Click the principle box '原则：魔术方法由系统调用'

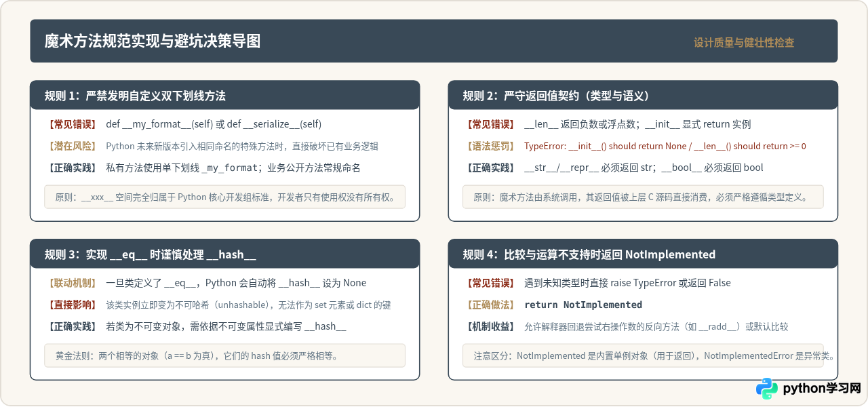point(643,197)
